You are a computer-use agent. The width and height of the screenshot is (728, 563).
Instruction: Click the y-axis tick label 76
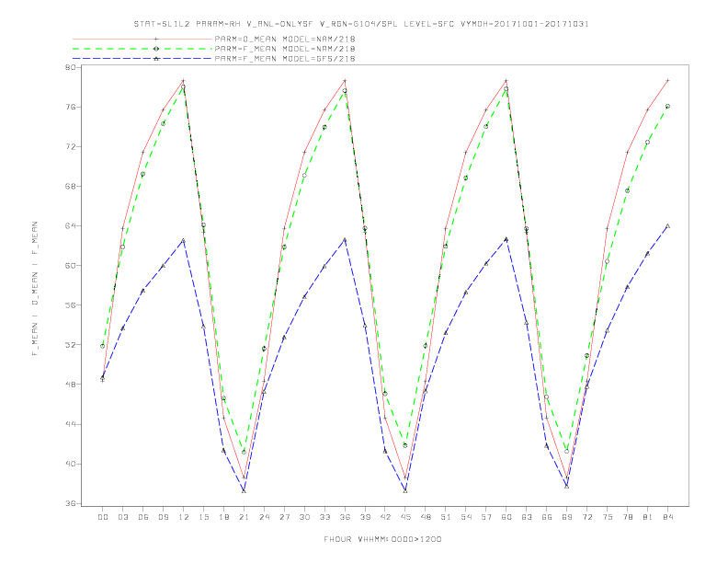(71, 107)
